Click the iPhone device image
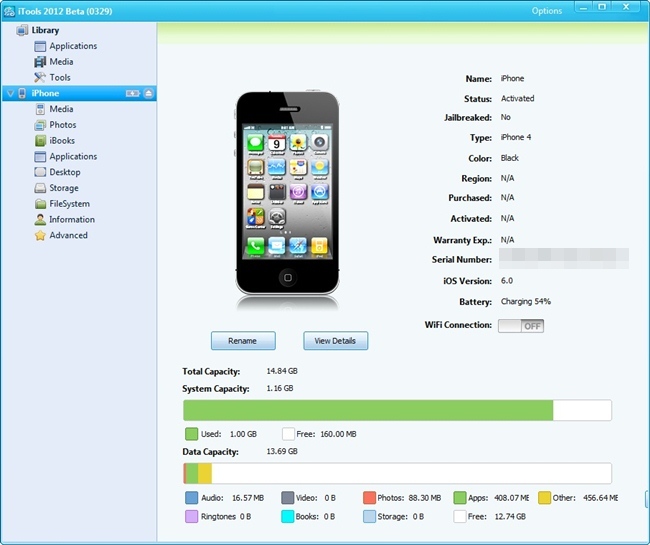650x545 pixels. (287, 193)
